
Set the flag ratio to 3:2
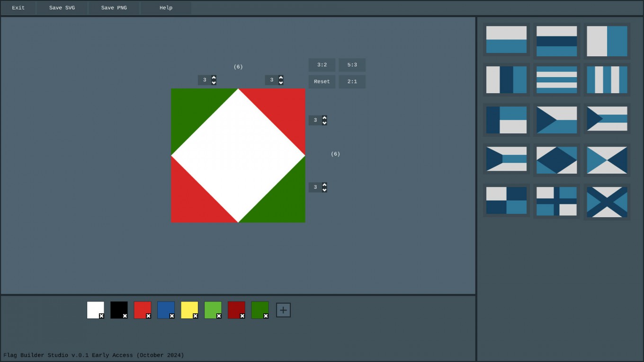point(322,65)
